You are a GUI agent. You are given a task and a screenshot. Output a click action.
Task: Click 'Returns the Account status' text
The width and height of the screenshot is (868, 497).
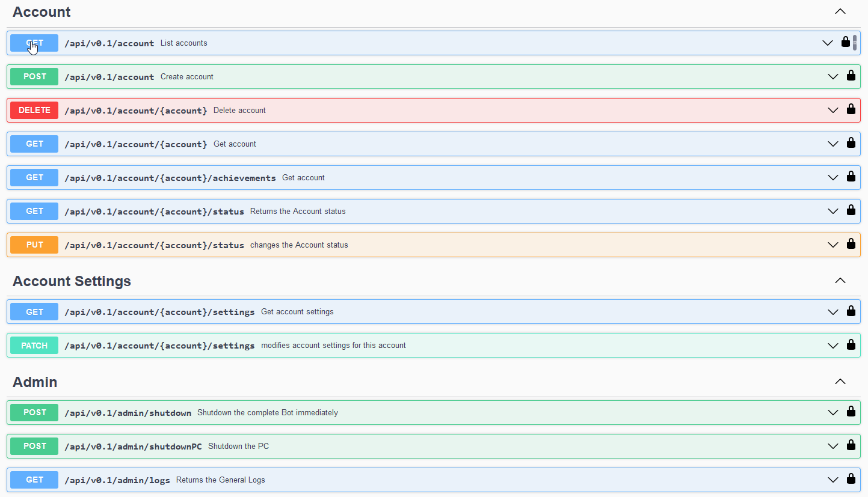pos(298,212)
